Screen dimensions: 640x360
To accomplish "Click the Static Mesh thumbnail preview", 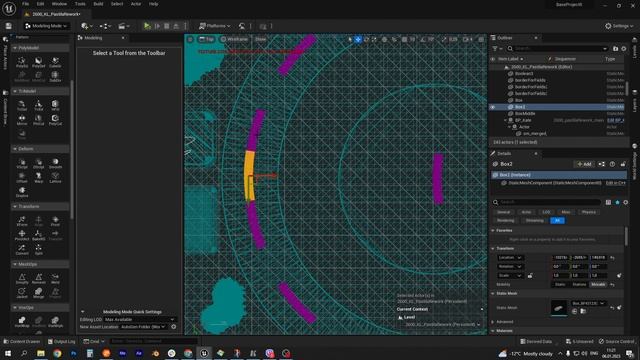I will point(558,308).
